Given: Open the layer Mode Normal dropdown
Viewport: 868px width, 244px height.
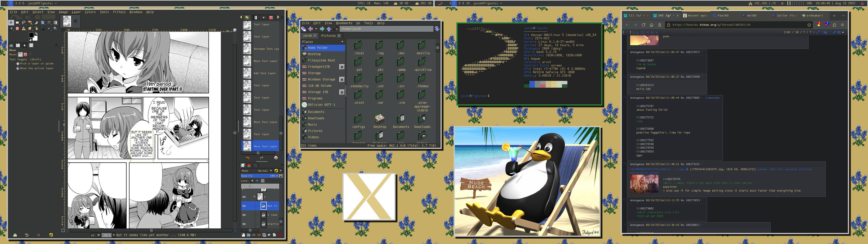Looking at the screenshot, I should pos(263,171).
